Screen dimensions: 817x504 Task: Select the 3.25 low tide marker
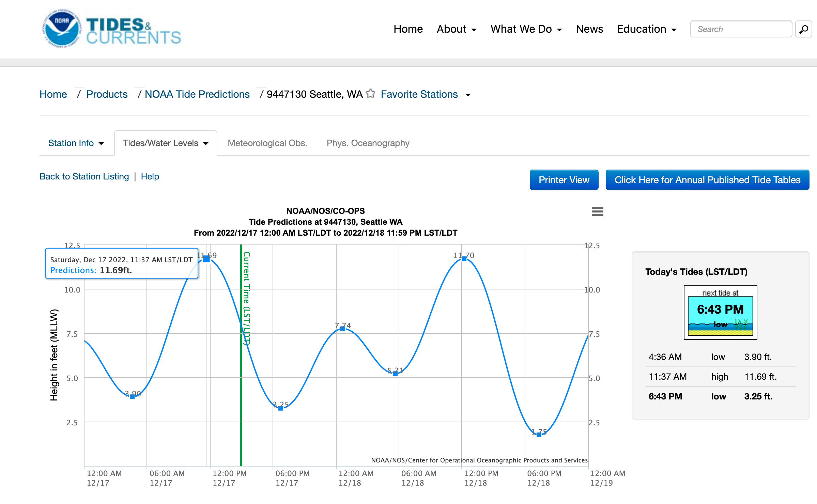[x=281, y=408]
